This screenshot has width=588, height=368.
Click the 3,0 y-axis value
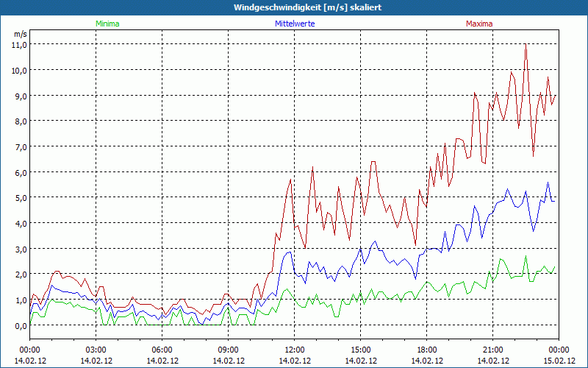point(21,249)
